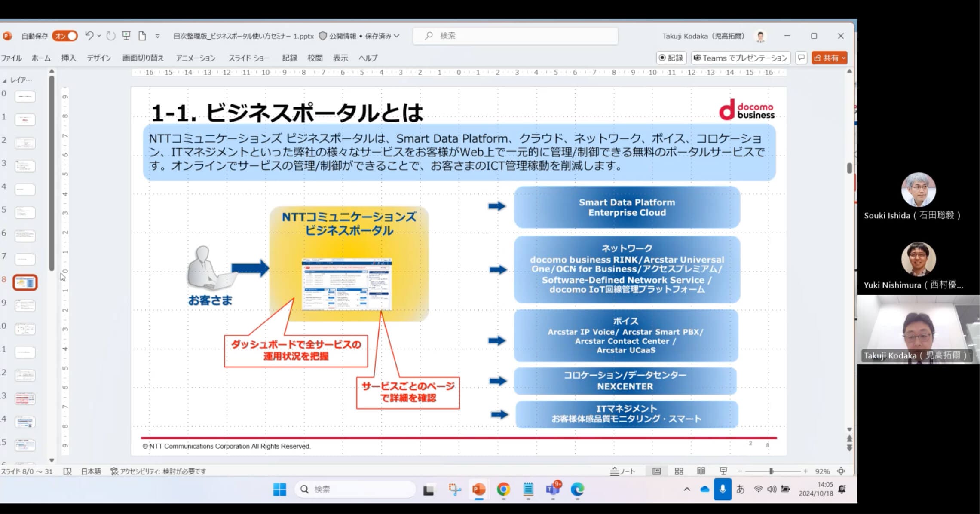Toggle the AutoSave switch

click(x=65, y=36)
